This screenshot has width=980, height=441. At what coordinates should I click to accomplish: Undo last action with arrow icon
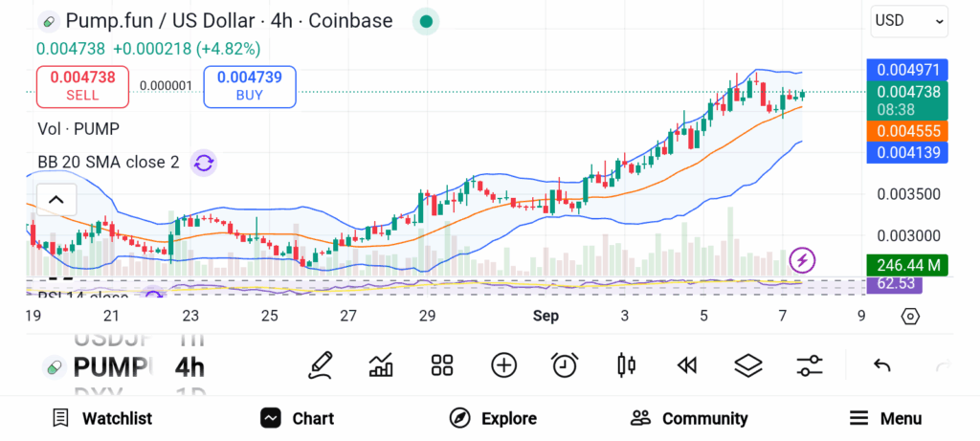882,364
